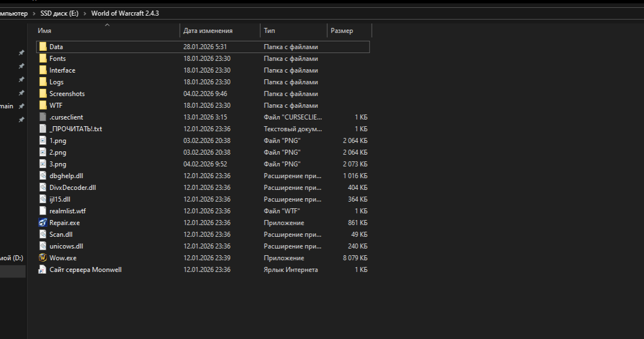Select the Scan.dll file name
Viewport: 644px width, 339px height.
pyautogui.click(x=61, y=235)
